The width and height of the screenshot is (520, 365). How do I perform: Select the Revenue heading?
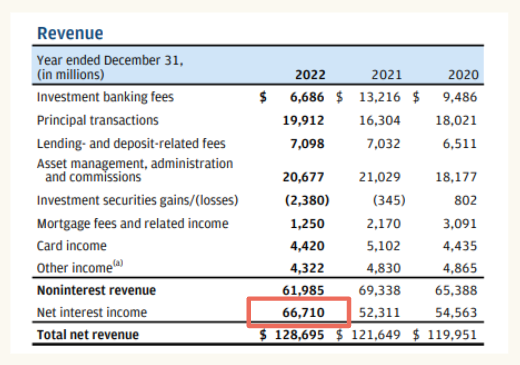(70, 33)
